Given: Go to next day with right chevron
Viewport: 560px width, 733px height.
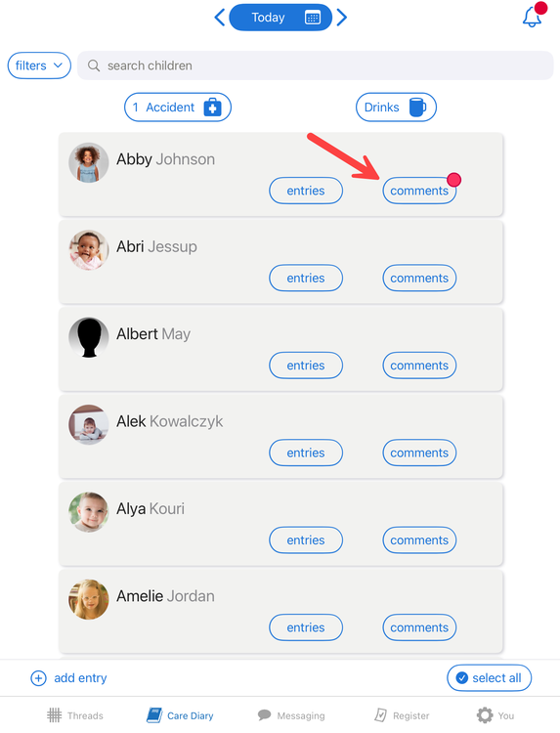Looking at the screenshot, I should point(342,18).
